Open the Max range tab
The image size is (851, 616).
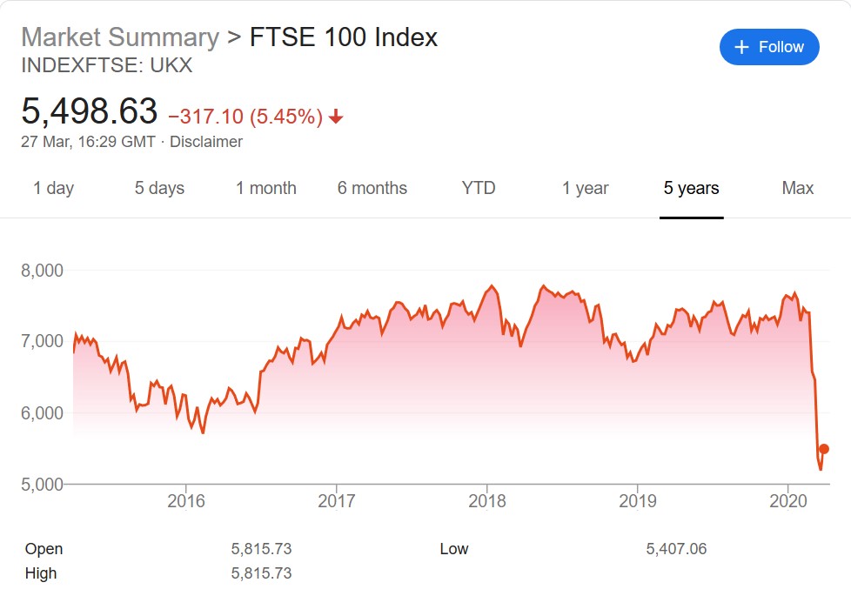point(797,188)
